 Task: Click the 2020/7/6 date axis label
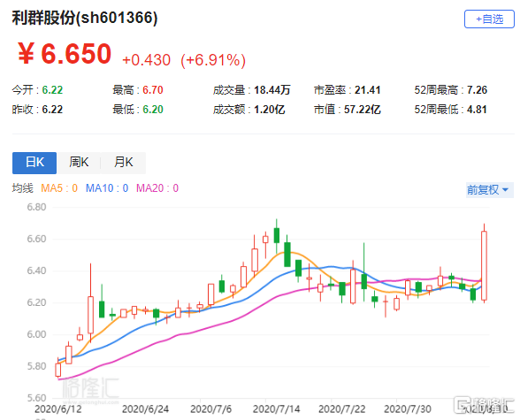click(x=210, y=409)
